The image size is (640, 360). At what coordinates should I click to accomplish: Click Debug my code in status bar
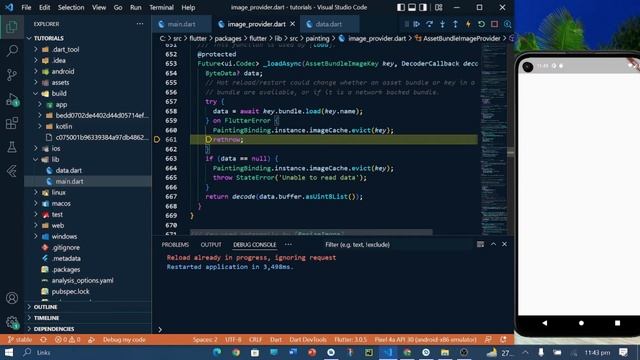pos(124,339)
